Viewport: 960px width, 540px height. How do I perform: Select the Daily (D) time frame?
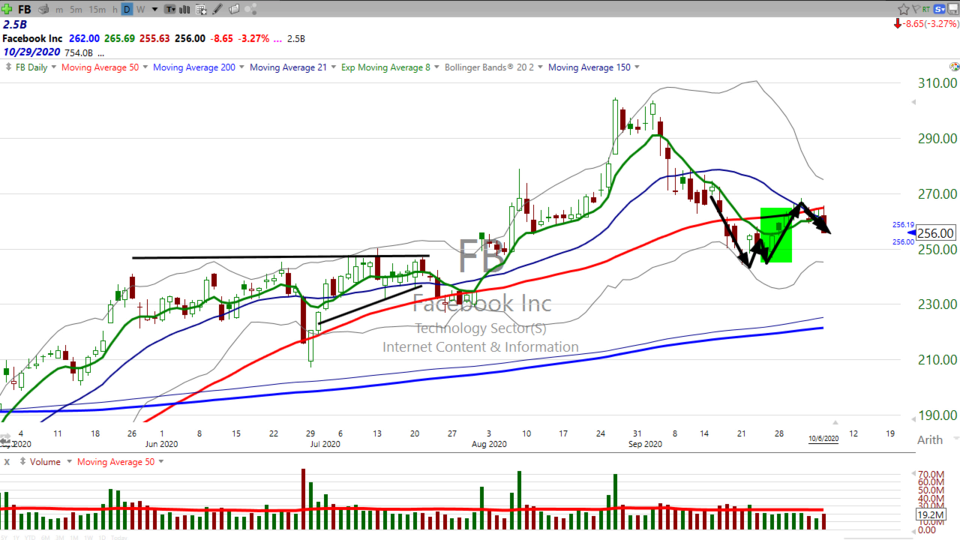127,9
